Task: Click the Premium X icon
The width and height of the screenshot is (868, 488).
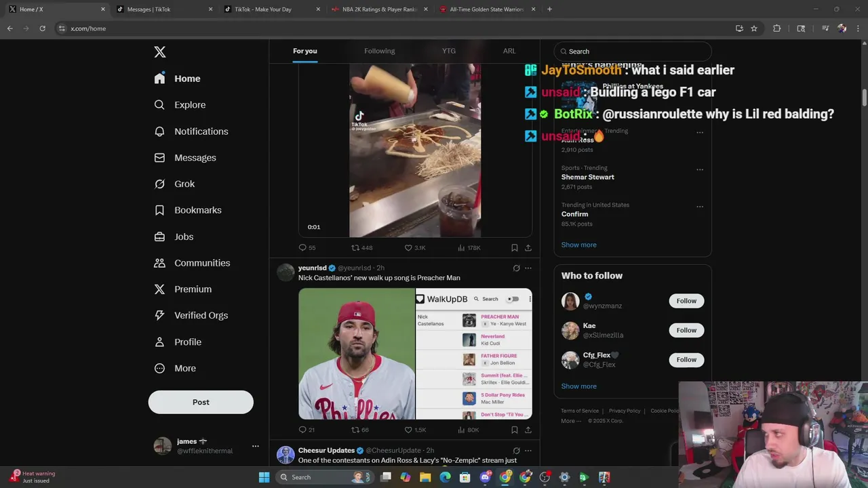Action: 159,289
